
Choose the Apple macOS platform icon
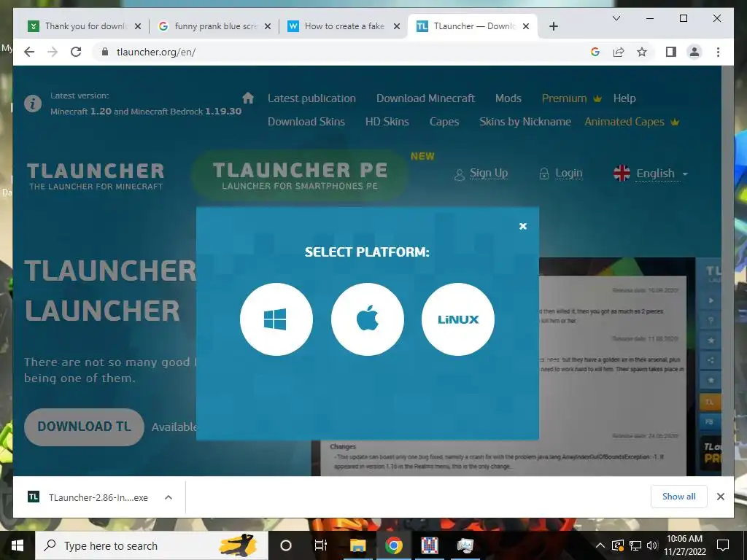(x=368, y=319)
